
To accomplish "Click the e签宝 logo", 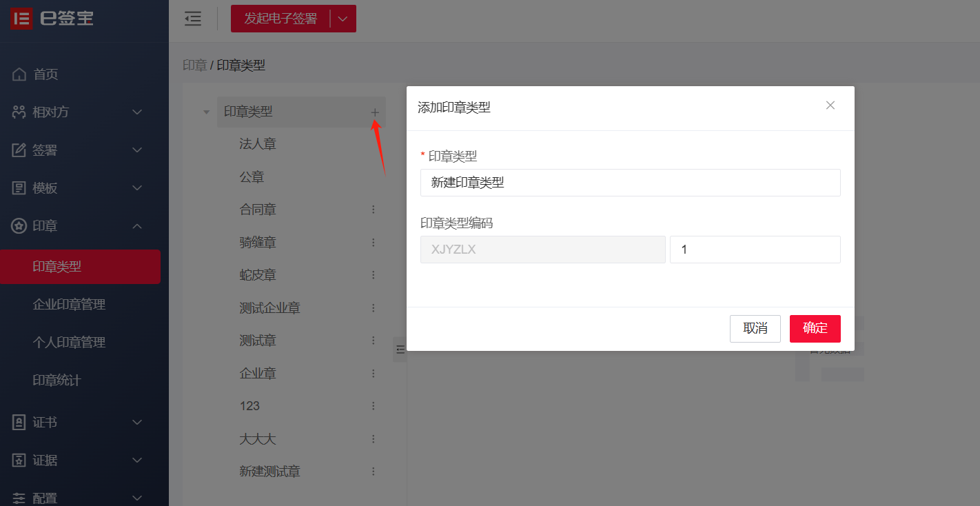I will [x=52, y=18].
